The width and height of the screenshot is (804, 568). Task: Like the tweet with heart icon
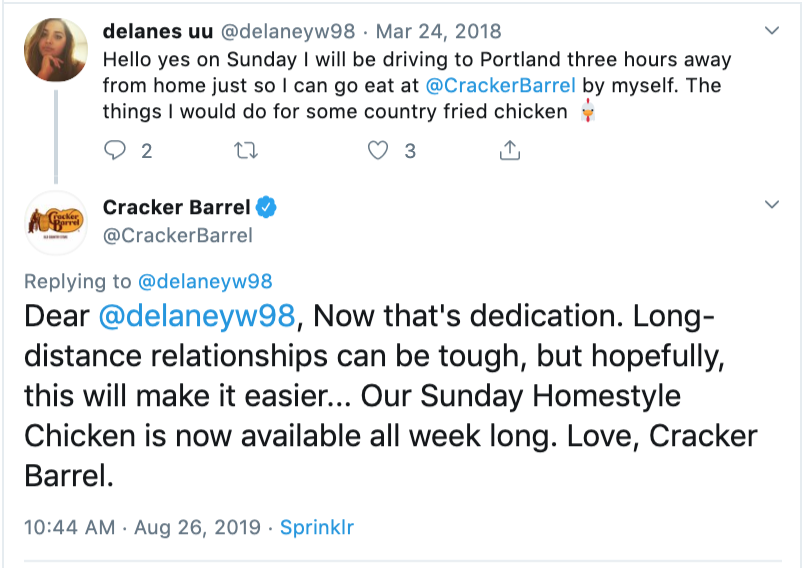(x=377, y=151)
